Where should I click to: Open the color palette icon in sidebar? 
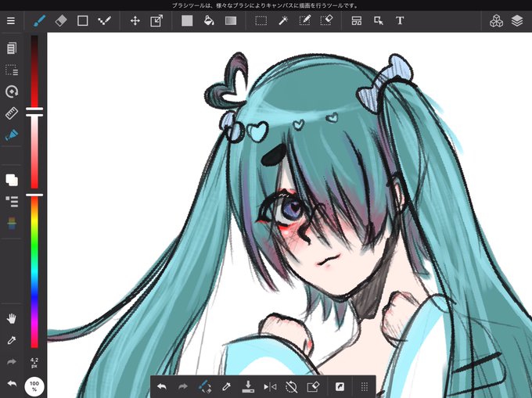[x=12, y=224]
